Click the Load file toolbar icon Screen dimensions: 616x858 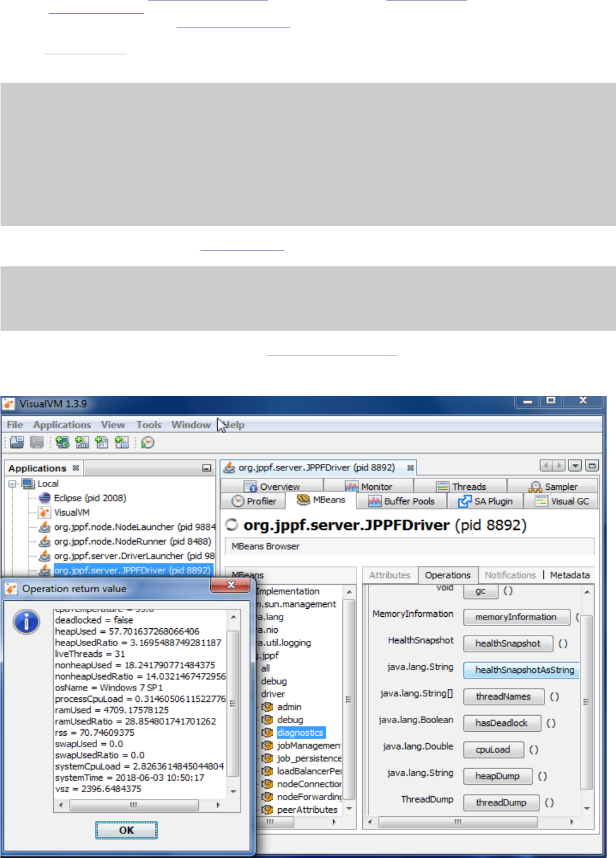click(17, 442)
